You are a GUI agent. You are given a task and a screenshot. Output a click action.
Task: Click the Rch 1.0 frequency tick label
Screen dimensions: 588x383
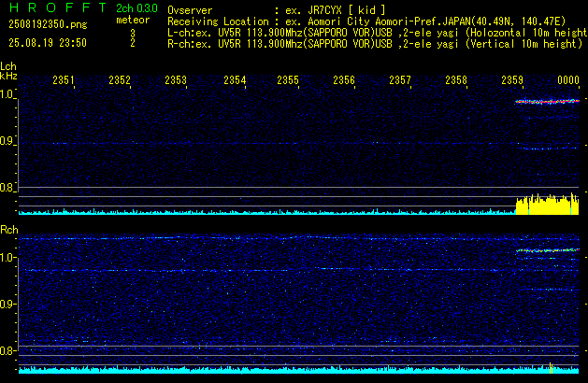click(x=7, y=258)
